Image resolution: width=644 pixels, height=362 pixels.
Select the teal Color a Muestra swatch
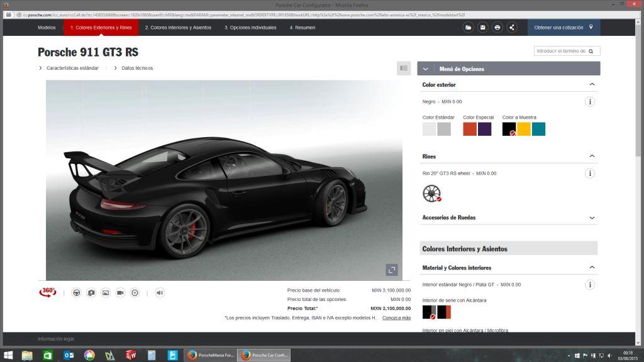[538, 129]
